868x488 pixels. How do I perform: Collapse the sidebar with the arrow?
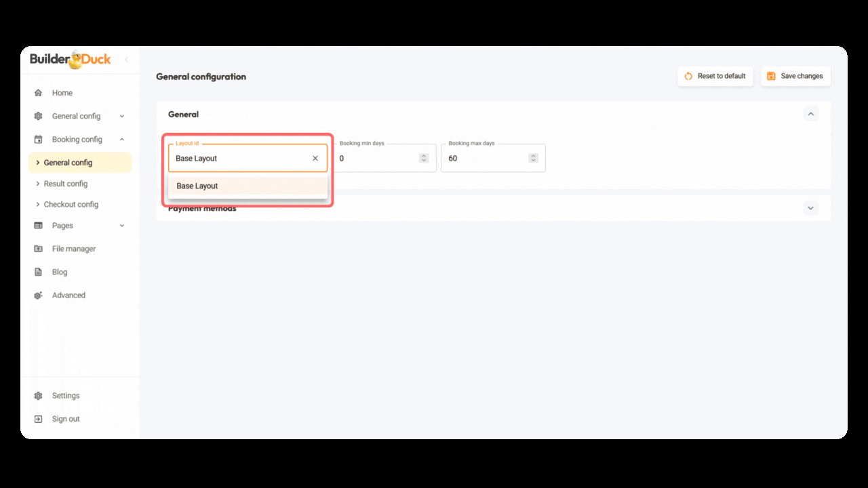[126, 60]
